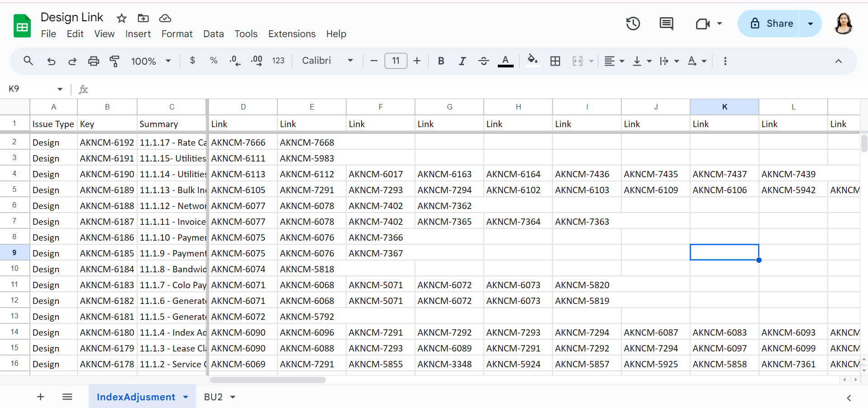Open the Calibri font dropdown

pos(328,61)
